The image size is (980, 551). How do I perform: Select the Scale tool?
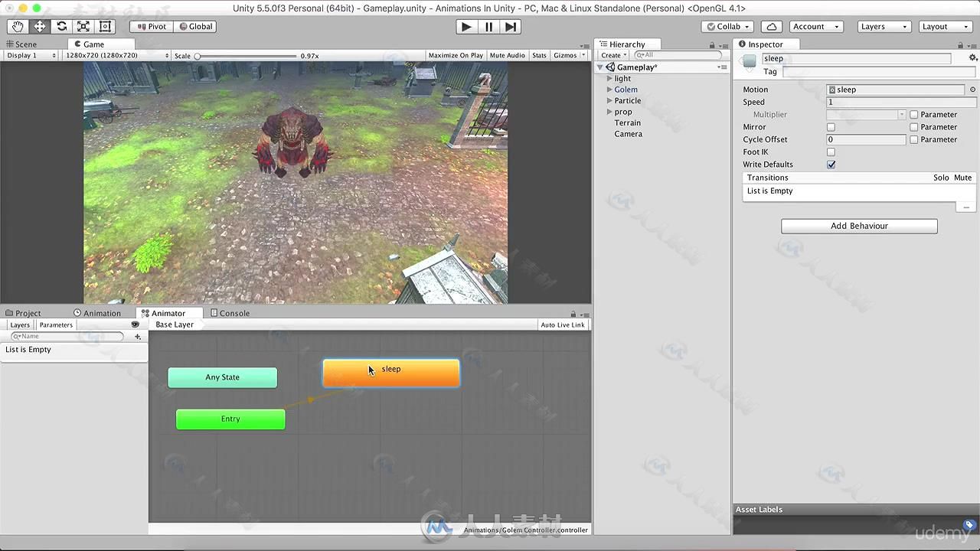(83, 26)
